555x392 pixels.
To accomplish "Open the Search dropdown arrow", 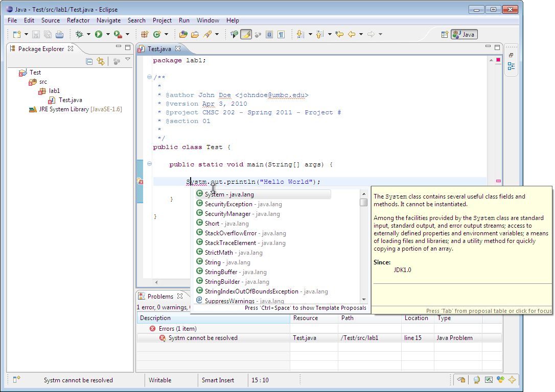I will point(217,34).
